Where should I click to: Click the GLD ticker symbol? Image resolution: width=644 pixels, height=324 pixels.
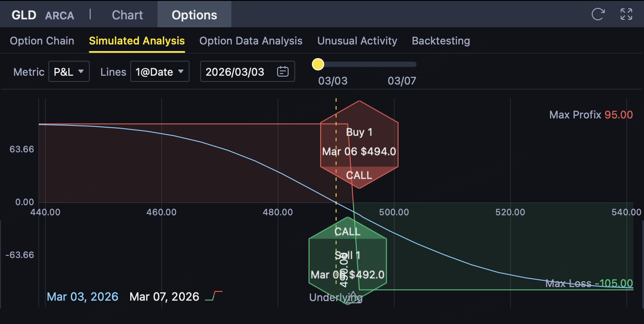coord(24,15)
